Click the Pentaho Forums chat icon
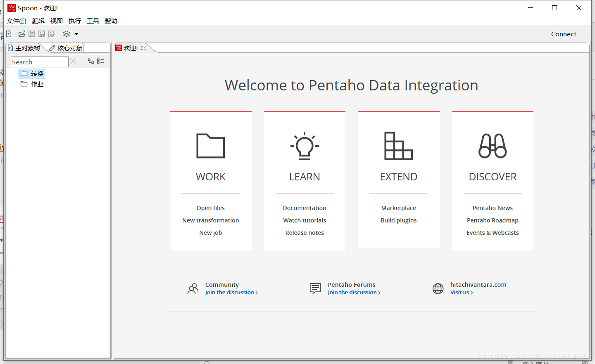The width and height of the screenshot is (595, 364). (x=315, y=288)
